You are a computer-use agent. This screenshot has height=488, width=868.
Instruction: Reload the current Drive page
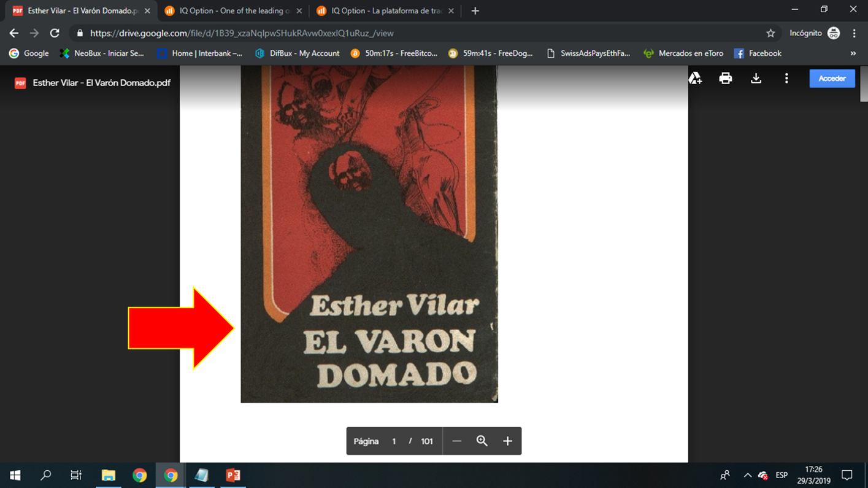click(55, 33)
